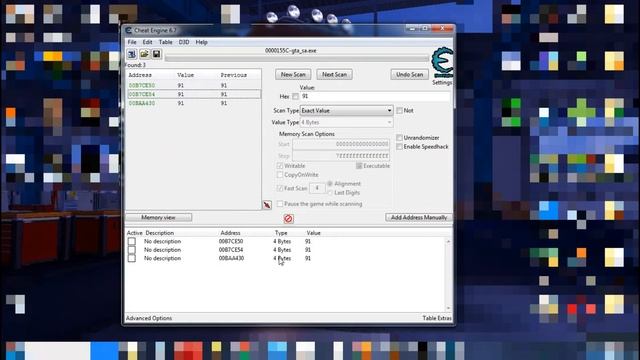Click Add Address Manually button
The height and width of the screenshot is (360, 640).
pos(419,218)
